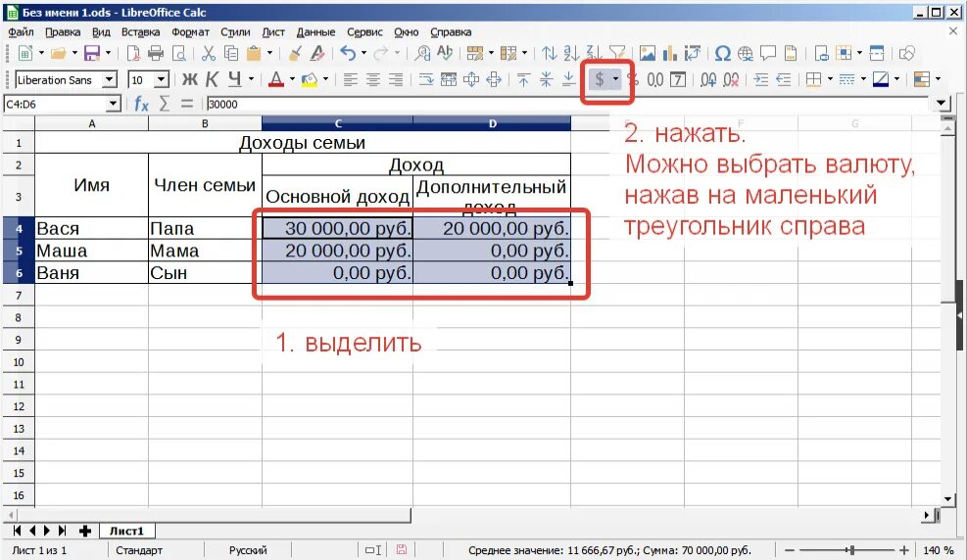Image resolution: width=967 pixels, height=560 pixels.
Task: Click the Sum sigma icon
Action: (164, 104)
